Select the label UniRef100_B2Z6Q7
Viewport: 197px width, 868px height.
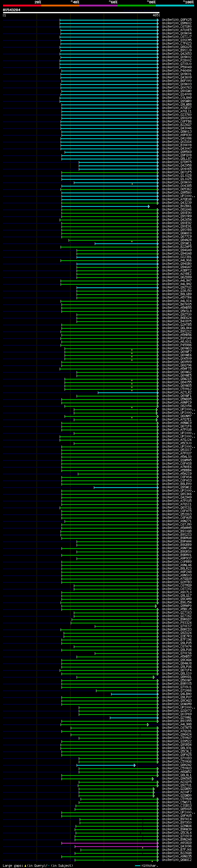[177, 125]
